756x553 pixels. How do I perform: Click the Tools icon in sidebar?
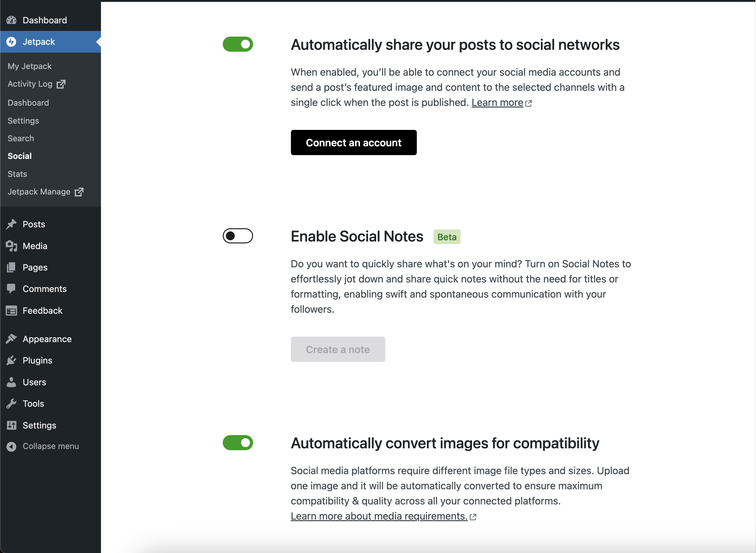pyautogui.click(x=11, y=404)
